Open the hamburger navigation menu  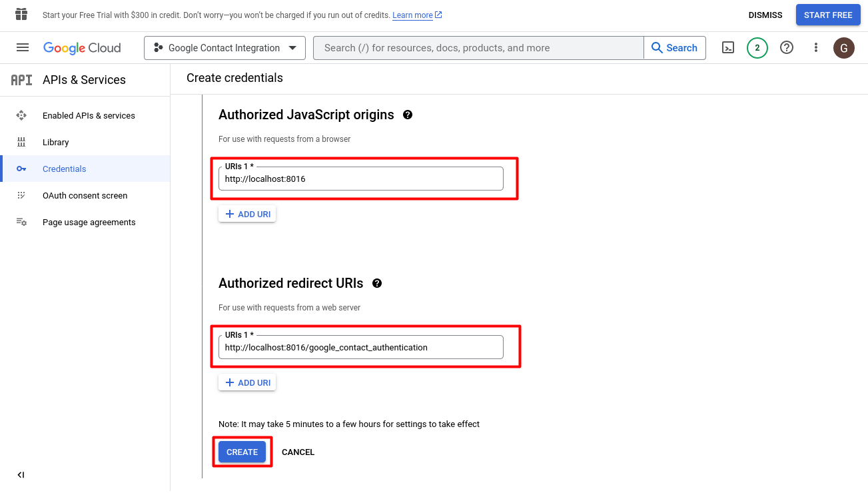point(23,47)
